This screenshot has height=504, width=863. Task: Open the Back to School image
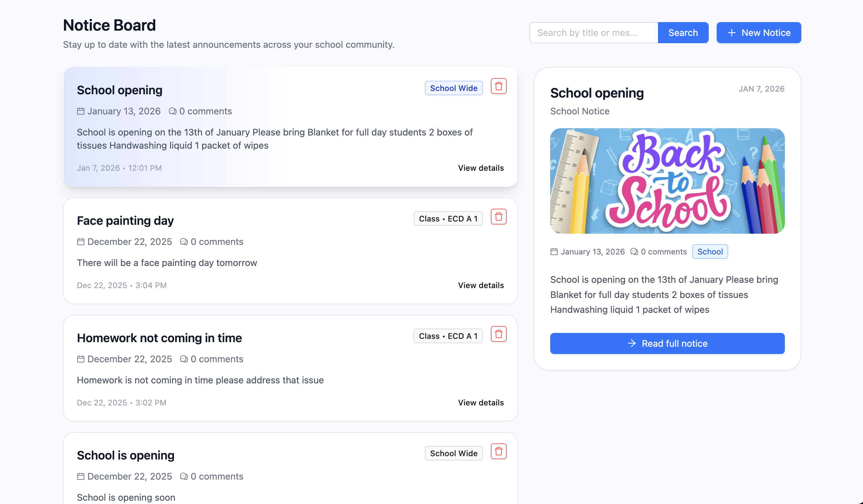coord(667,181)
